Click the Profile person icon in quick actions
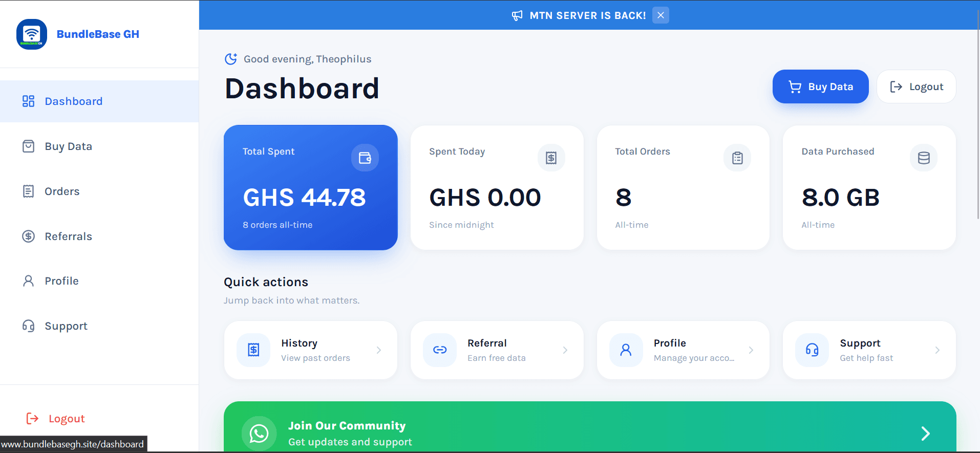The image size is (980, 453). pos(626,350)
